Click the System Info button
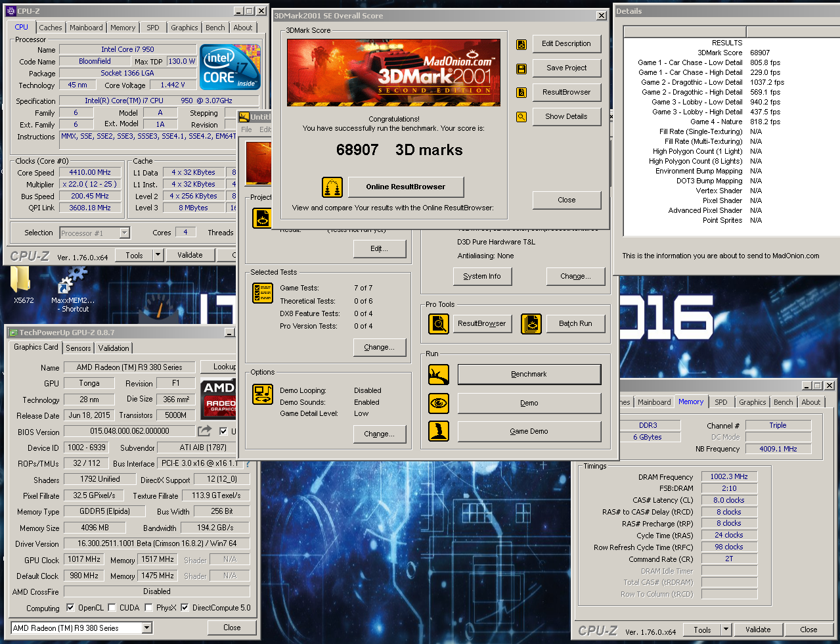 (x=481, y=277)
